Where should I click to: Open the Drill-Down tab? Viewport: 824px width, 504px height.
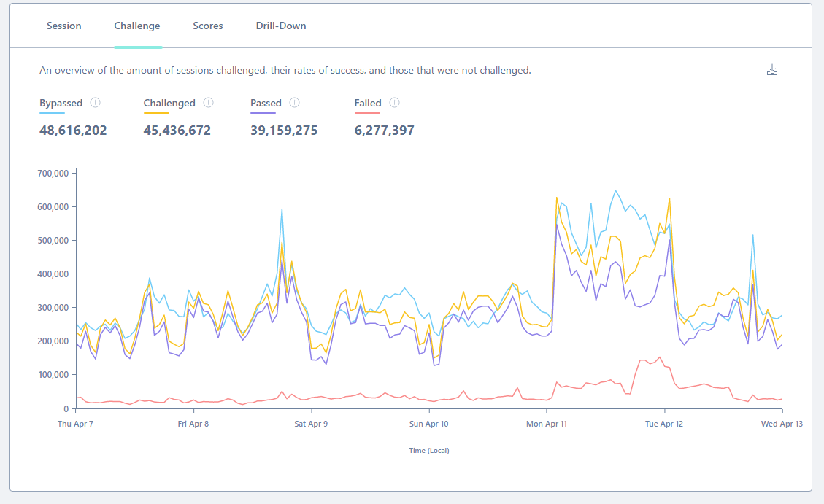pyautogui.click(x=281, y=26)
